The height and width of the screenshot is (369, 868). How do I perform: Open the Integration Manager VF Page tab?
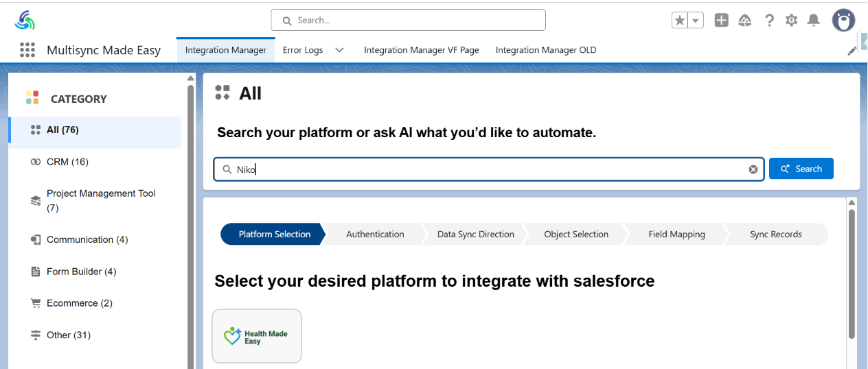(422, 50)
